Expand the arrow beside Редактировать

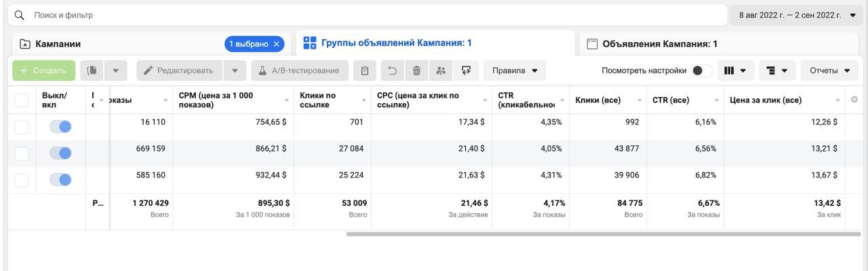click(235, 71)
